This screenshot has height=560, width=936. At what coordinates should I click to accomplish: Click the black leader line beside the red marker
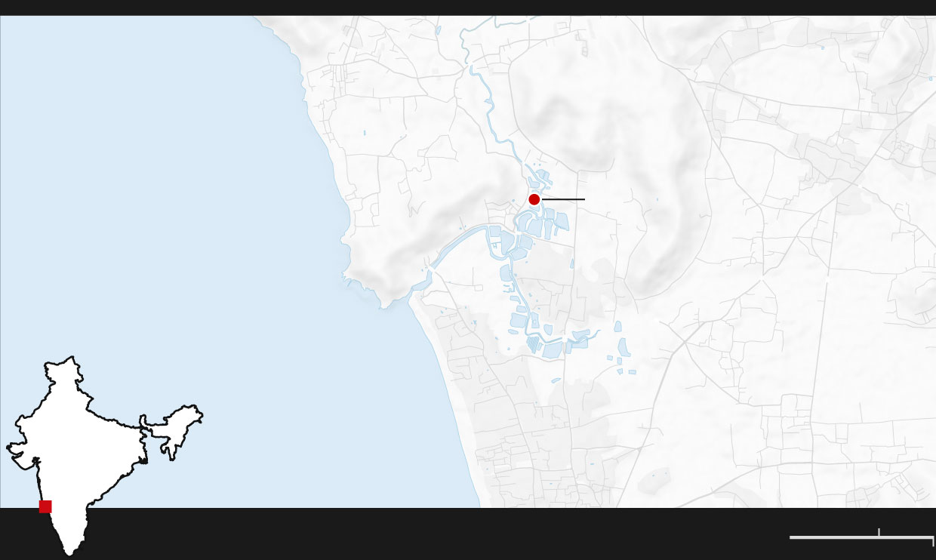click(563, 199)
